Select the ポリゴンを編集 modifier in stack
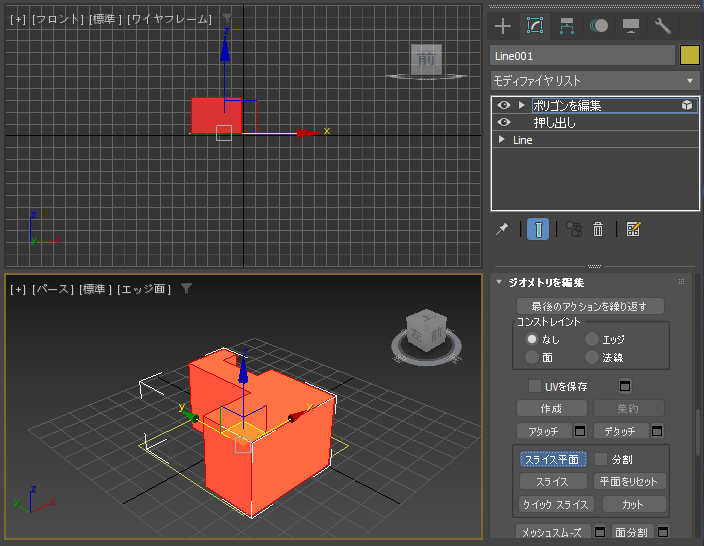 (x=567, y=106)
